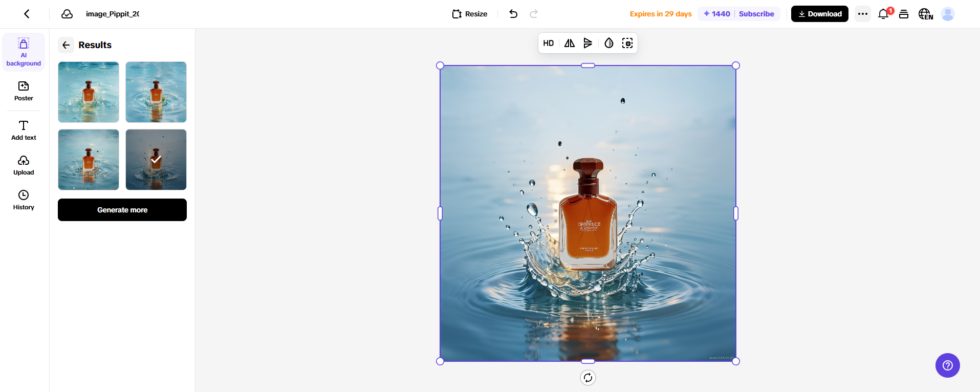This screenshot has height=392, width=980.
Task: Click the top-right corner handle of image
Action: click(736, 66)
